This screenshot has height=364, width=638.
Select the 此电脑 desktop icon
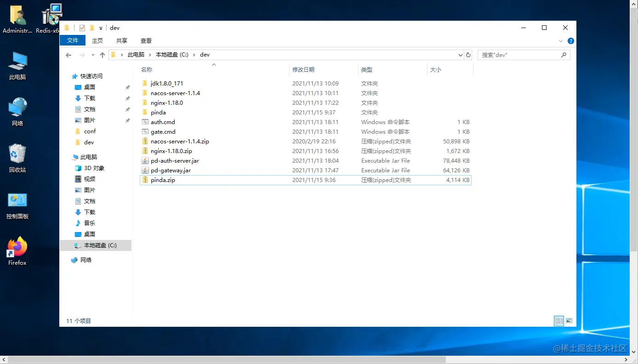point(17,66)
